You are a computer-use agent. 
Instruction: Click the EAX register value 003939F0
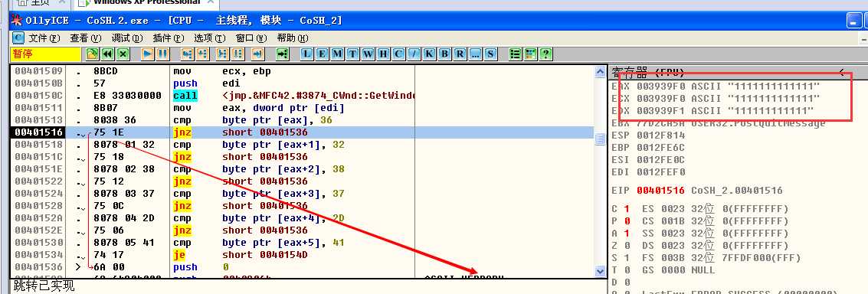click(661, 87)
